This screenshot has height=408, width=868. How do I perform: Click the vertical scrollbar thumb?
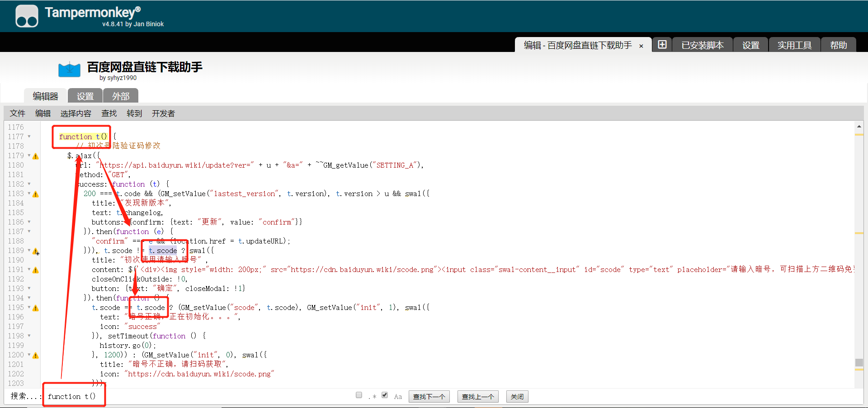(x=859, y=362)
